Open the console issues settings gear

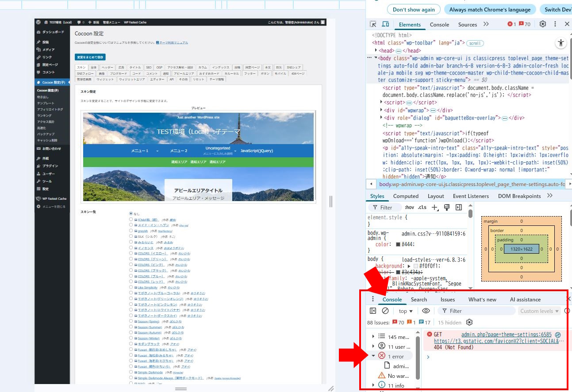pos(469,323)
